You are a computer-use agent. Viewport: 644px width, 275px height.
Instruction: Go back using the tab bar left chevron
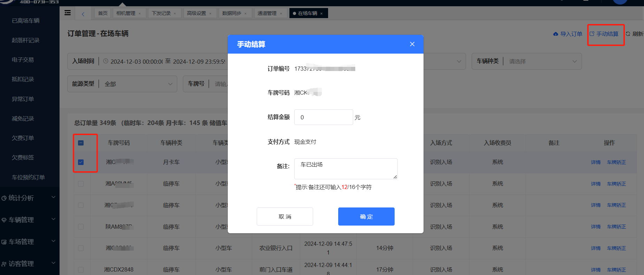coord(83,14)
